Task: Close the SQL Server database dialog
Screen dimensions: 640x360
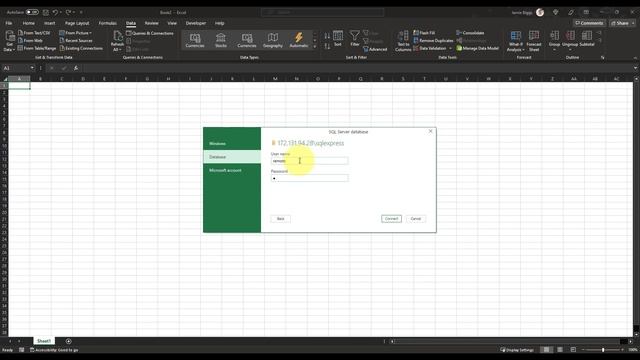Action: [430, 131]
